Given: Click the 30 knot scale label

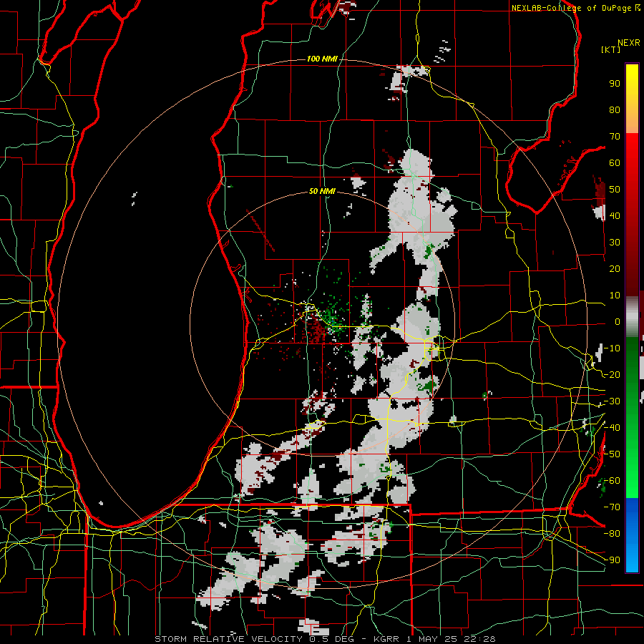Looking at the screenshot, I should coord(615,243).
